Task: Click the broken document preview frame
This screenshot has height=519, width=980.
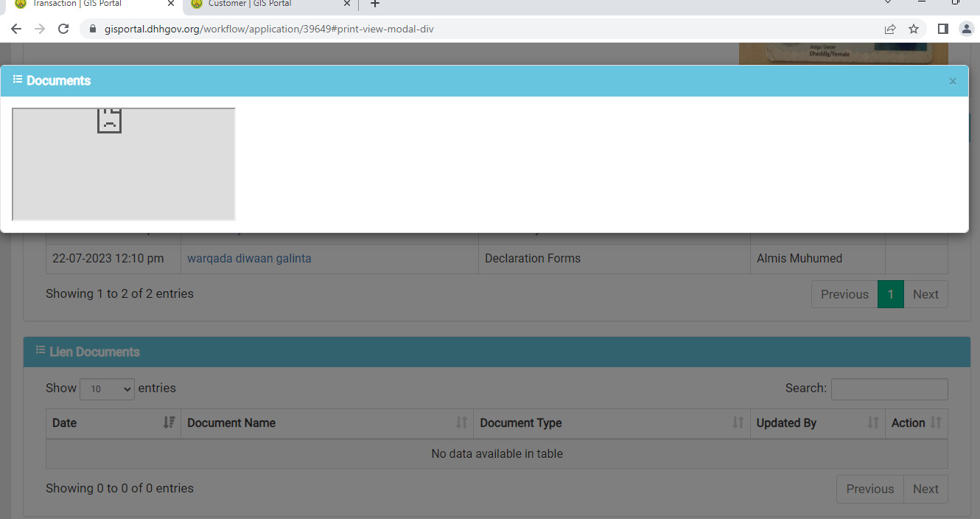Action: (124, 164)
